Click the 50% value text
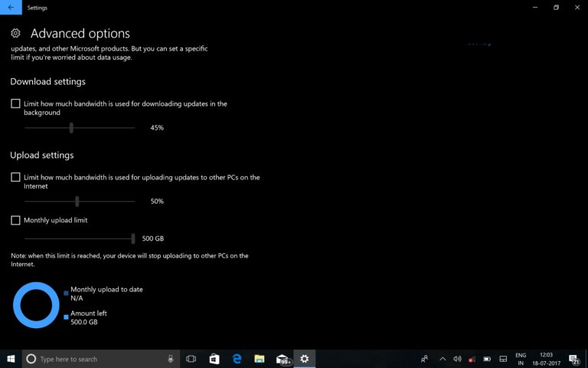The height and width of the screenshot is (368, 588). coord(157,202)
